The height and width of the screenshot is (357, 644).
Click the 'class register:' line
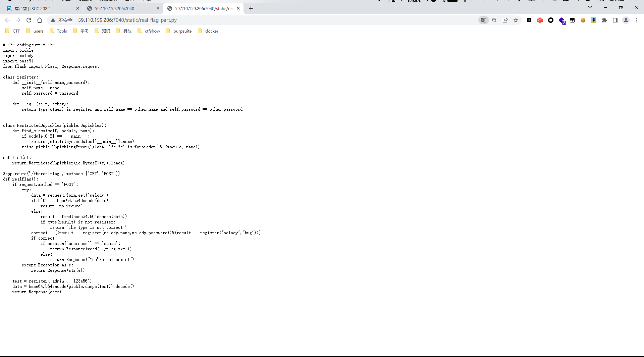click(x=21, y=77)
